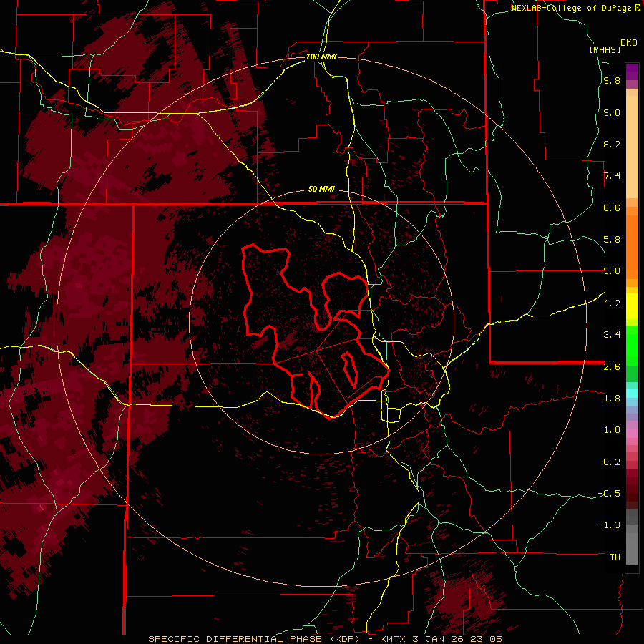Pick the purple top color bar segment

coord(632,72)
